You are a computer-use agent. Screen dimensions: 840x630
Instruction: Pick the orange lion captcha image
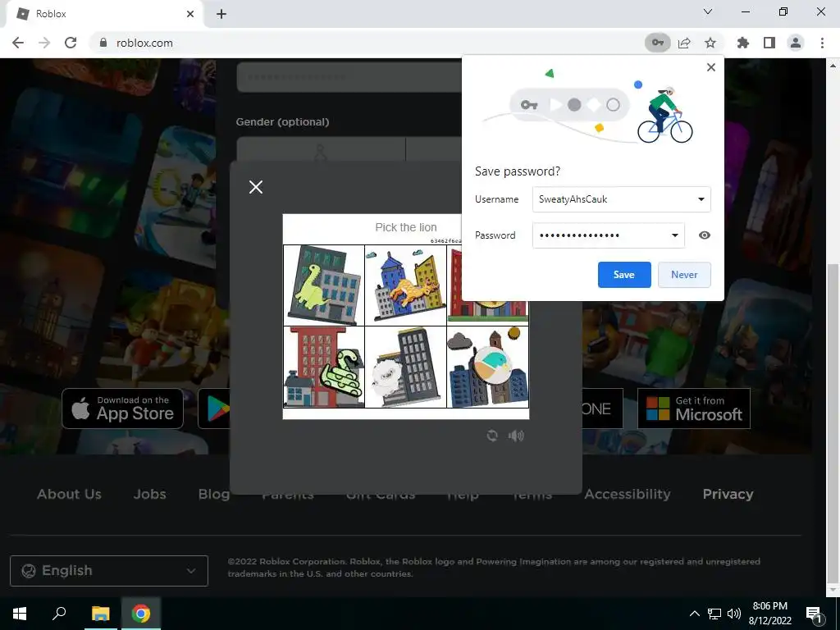point(405,285)
